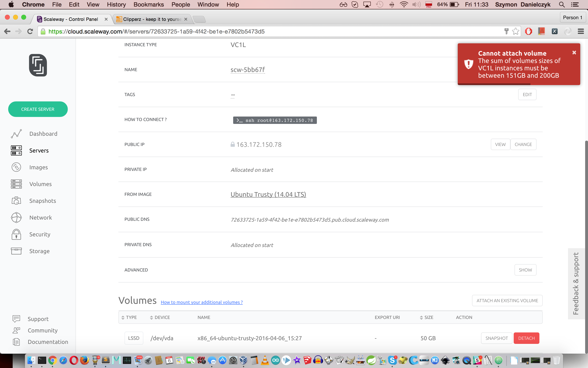Go to the Servers section
This screenshot has width=588, height=368.
pyautogui.click(x=30, y=150)
